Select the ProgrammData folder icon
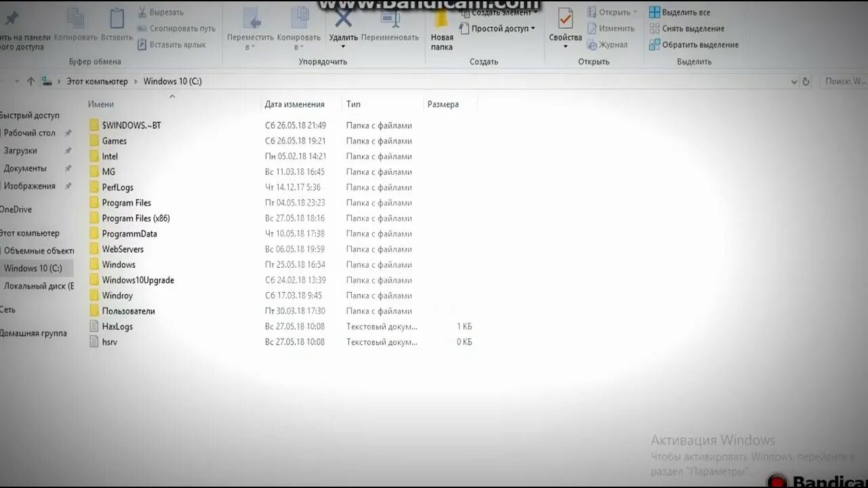The image size is (868, 488). (x=94, y=234)
